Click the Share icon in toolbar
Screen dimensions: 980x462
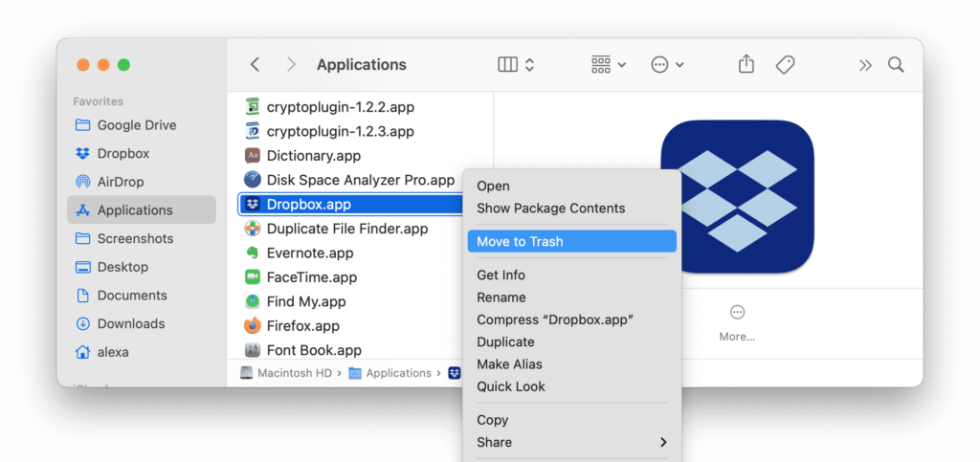tap(746, 64)
